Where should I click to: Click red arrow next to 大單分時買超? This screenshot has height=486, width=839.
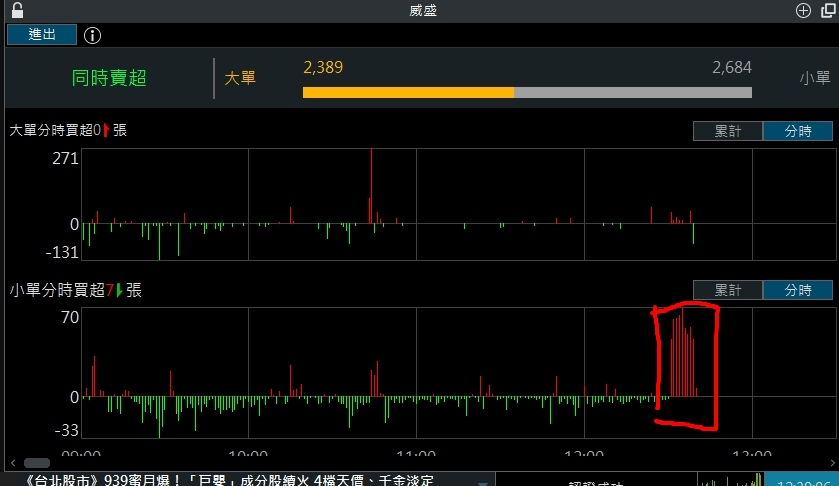coord(108,130)
